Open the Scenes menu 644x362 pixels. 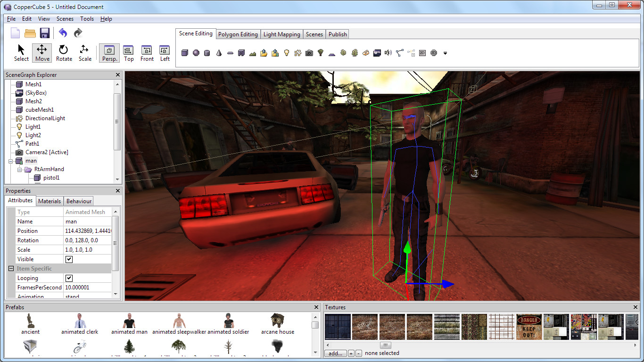coord(65,19)
